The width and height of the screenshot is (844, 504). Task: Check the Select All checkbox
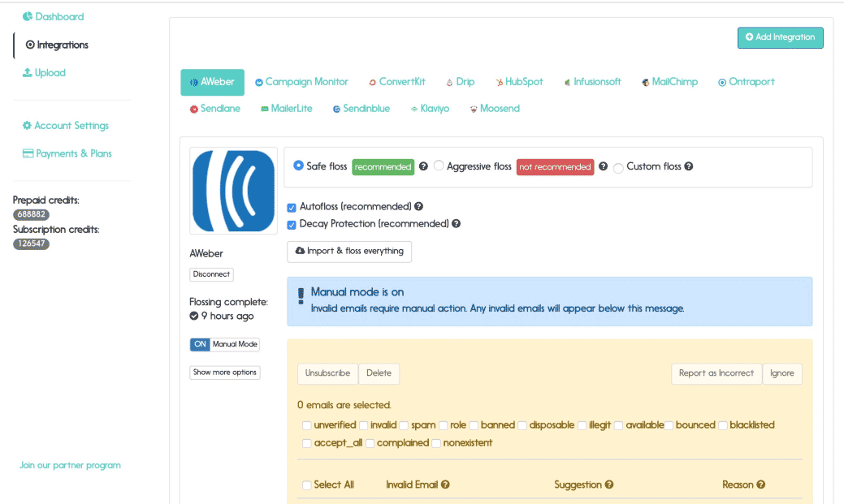(x=307, y=485)
